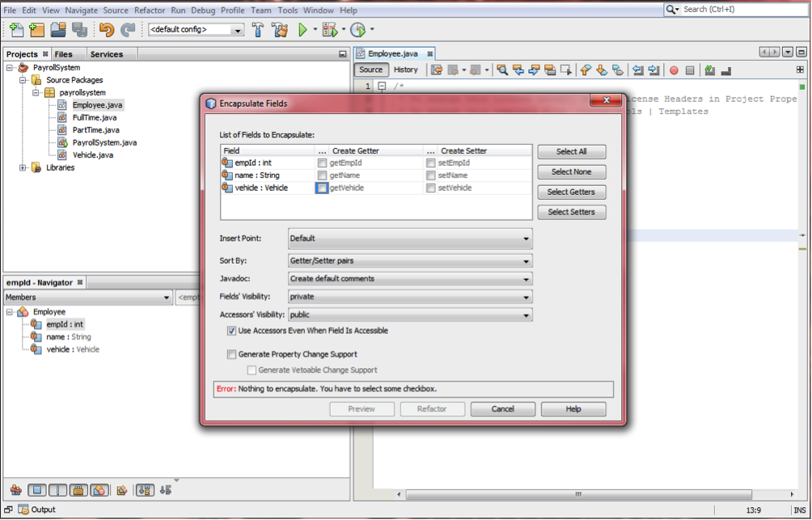Click the Help button in dialog
Screen dimensions: 812x520
coord(573,408)
